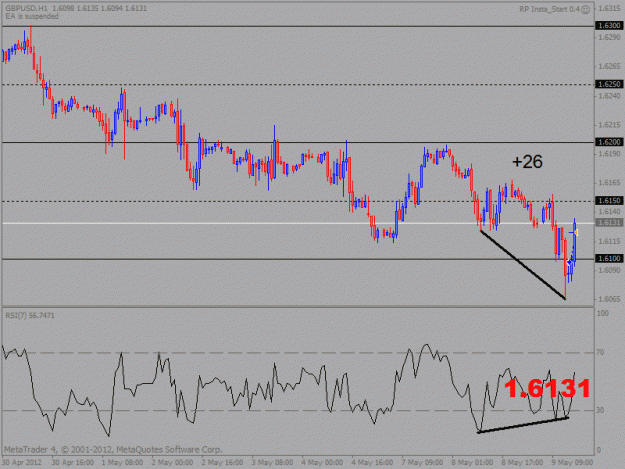
Task: Click the '30 Apr 16:00' time axis label
Action: pos(73,463)
